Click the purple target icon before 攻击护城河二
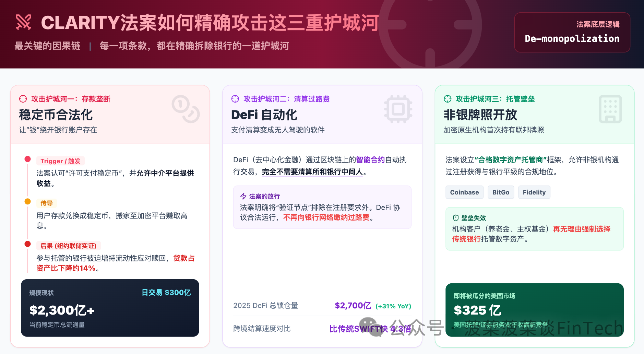 (235, 99)
